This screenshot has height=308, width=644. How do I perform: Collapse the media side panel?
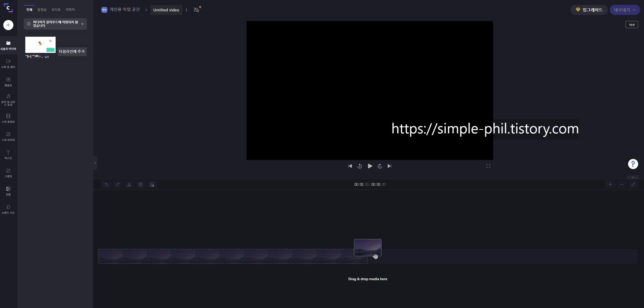coord(95,163)
